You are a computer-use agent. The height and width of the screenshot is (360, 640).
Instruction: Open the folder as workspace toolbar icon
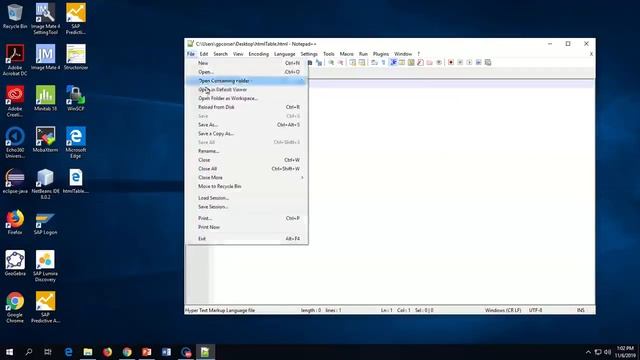pyautogui.click(x=429, y=62)
